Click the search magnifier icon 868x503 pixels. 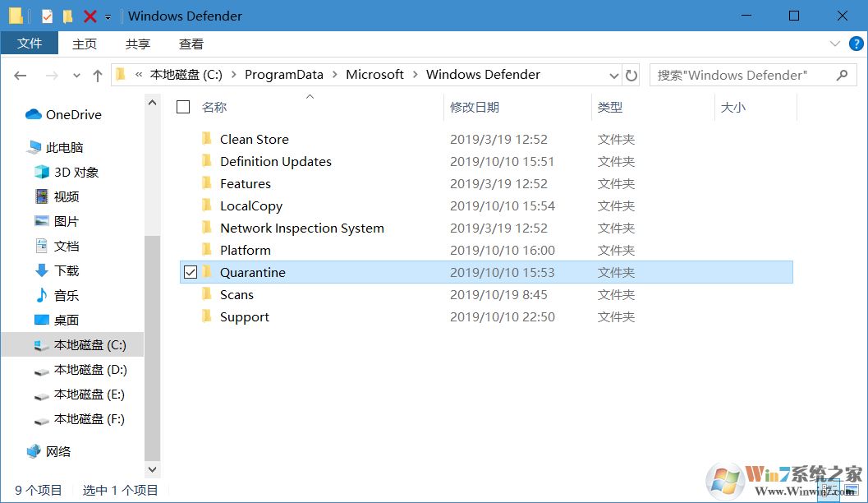pos(842,74)
